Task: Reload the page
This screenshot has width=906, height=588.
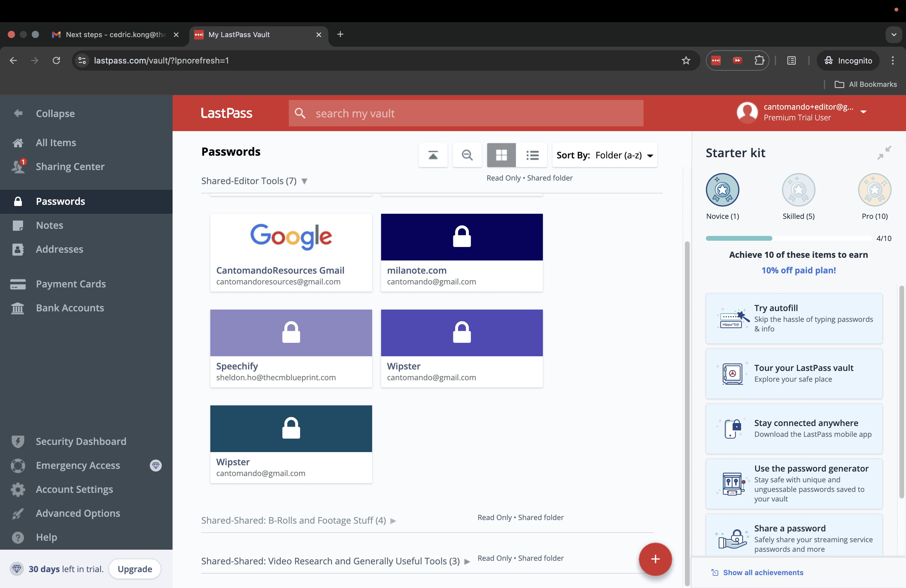Action: click(x=56, y=60)
